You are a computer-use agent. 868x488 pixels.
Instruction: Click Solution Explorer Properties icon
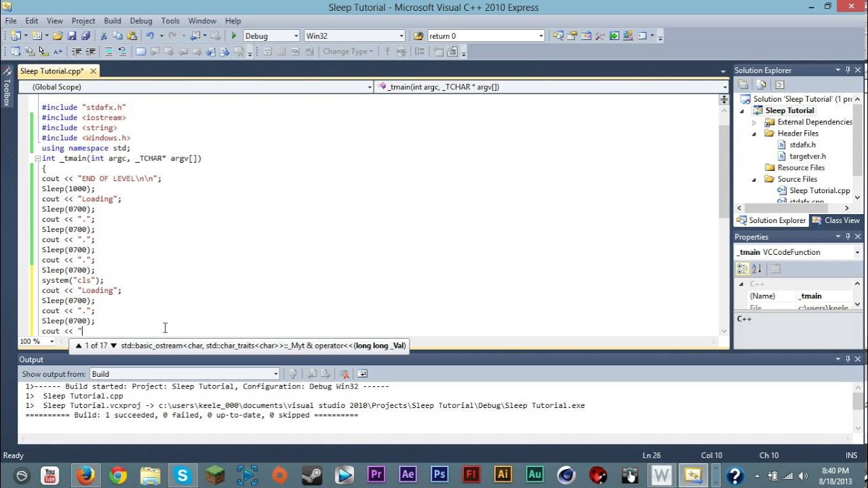click(744, 85)
